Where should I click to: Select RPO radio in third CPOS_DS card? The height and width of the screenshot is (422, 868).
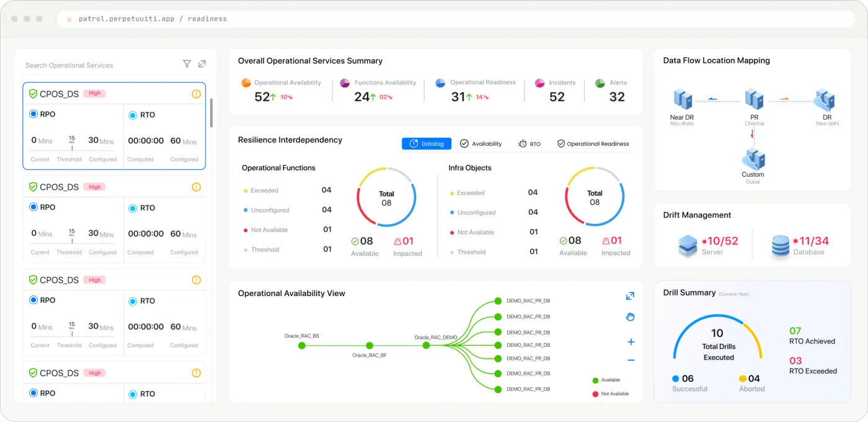[x=33, y=300]
